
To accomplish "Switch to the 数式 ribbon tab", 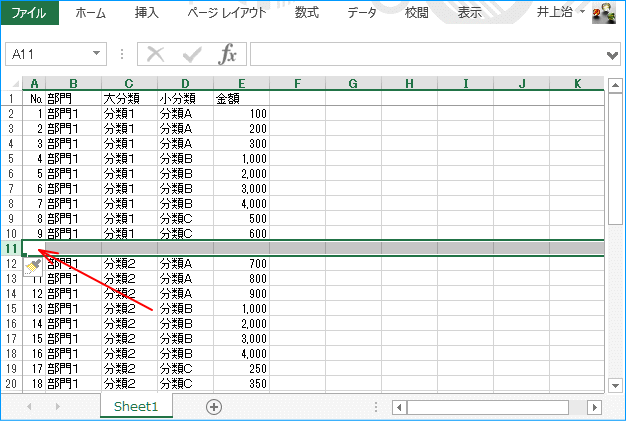I will pos(307,13).
